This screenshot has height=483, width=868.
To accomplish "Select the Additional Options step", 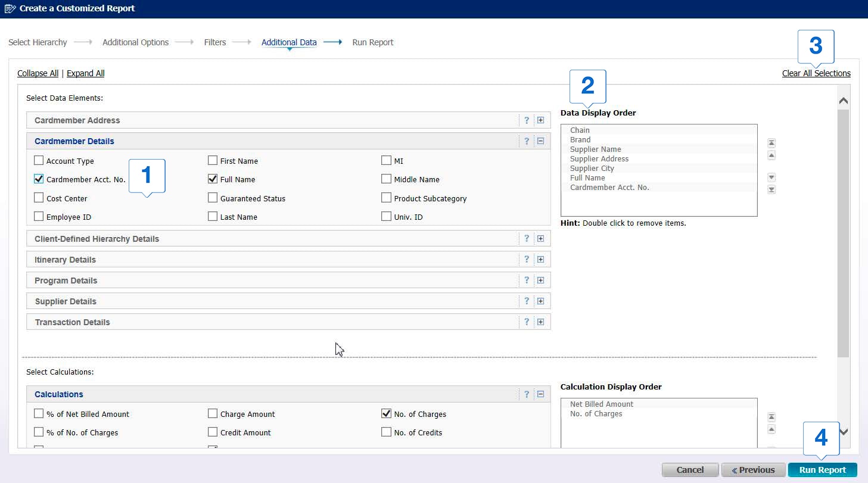I will pos(135,42).
